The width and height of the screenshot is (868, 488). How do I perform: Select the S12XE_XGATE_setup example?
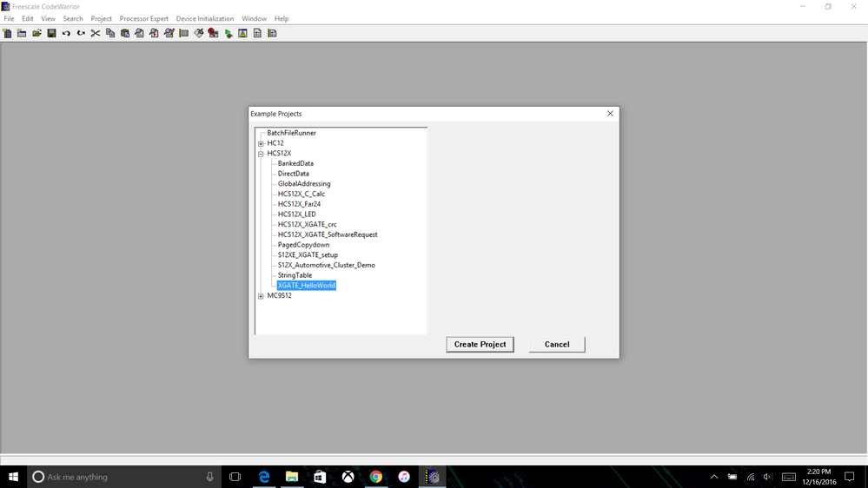pyautogui.click(x=308, y=254)
